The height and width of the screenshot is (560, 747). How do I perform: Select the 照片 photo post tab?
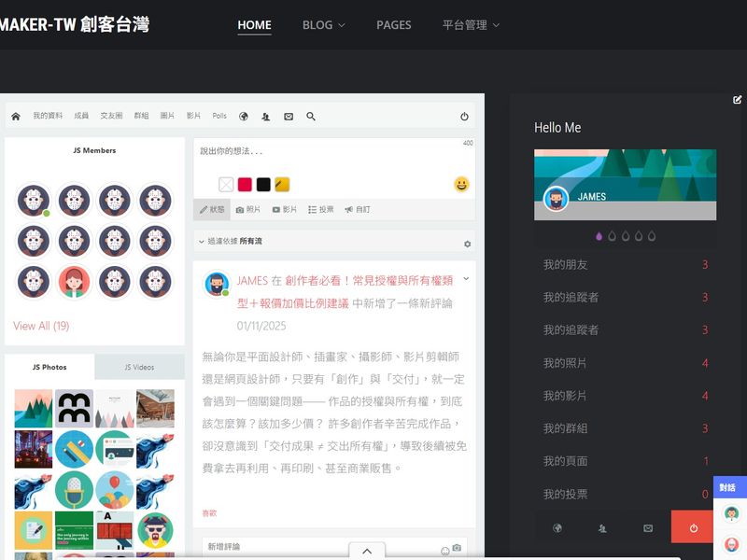248,209
